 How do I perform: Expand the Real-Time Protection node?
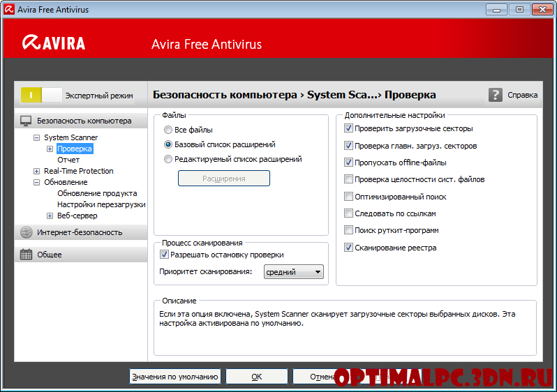coord(36,171)
